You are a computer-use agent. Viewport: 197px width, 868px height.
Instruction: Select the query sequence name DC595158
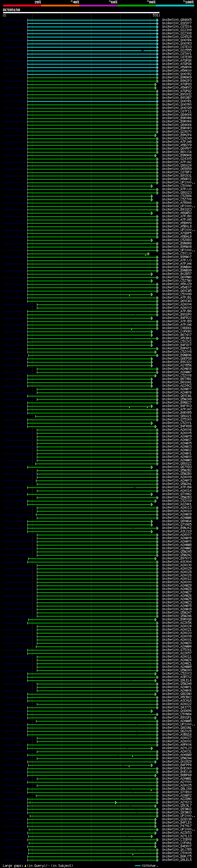(x=11, y=10)
